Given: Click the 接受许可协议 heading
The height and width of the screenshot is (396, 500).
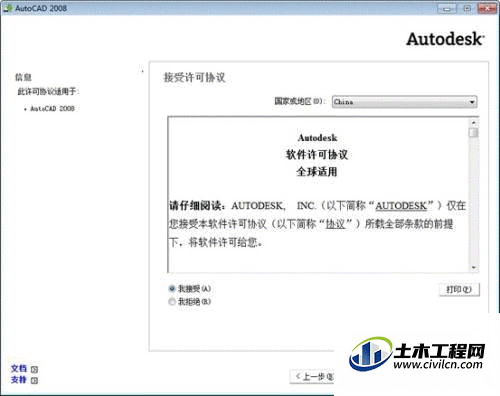Looking at the screenshot, I should (194, 78).
